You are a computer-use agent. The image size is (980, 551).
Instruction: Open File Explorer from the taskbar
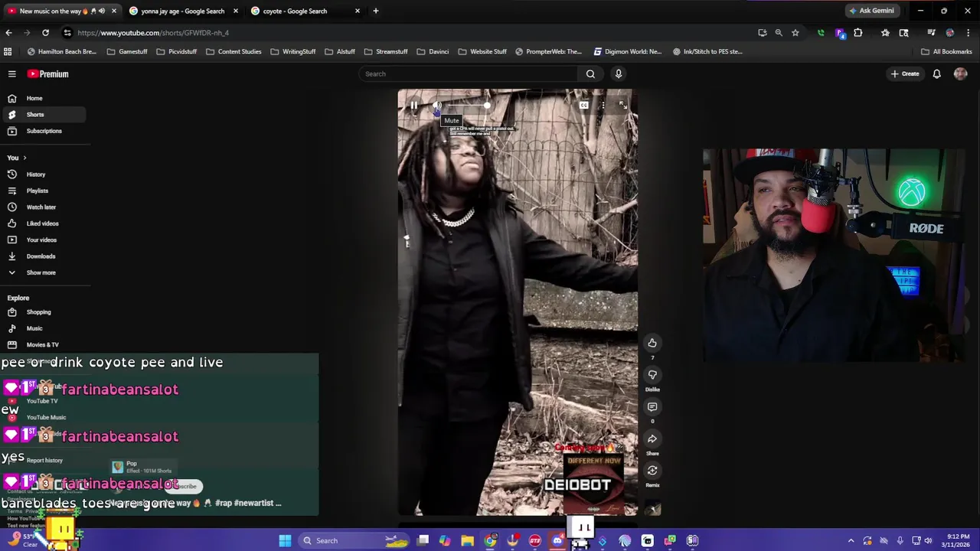pyautogui.click(x=467, y=541)
